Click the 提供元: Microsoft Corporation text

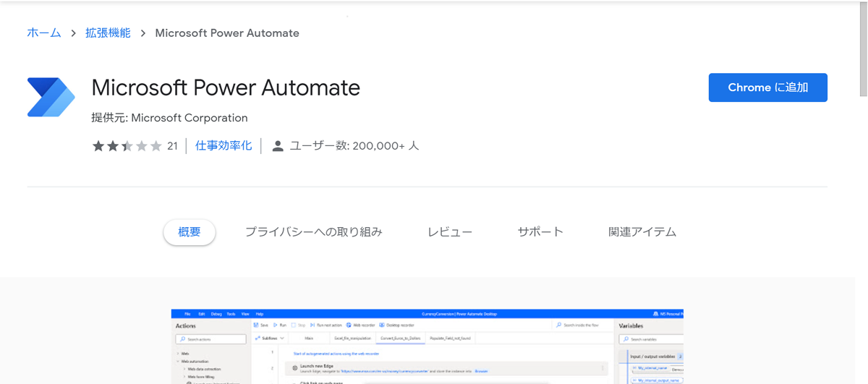(170, 118)
